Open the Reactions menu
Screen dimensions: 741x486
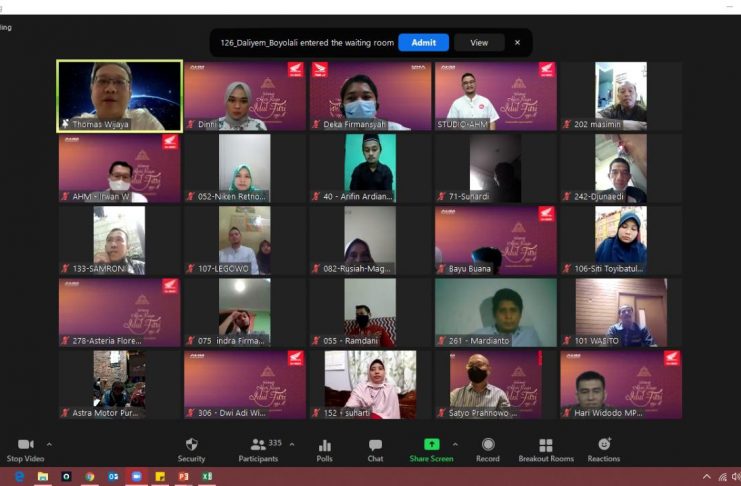[x=604, y=449]
